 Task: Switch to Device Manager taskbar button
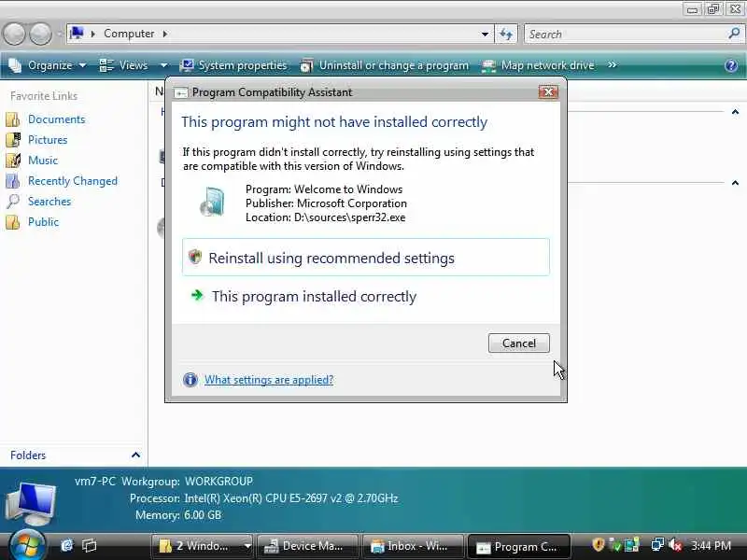(307, 546)
